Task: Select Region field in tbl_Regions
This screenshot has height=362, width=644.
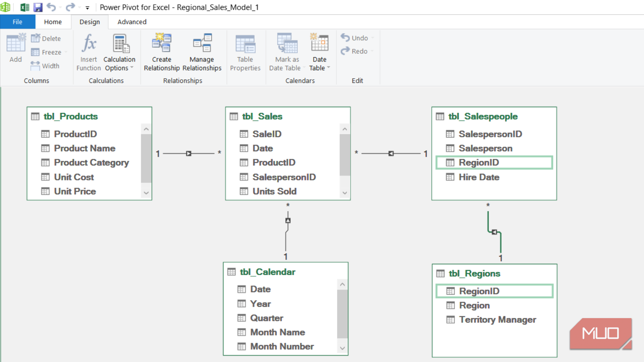Action: [474, 305]
